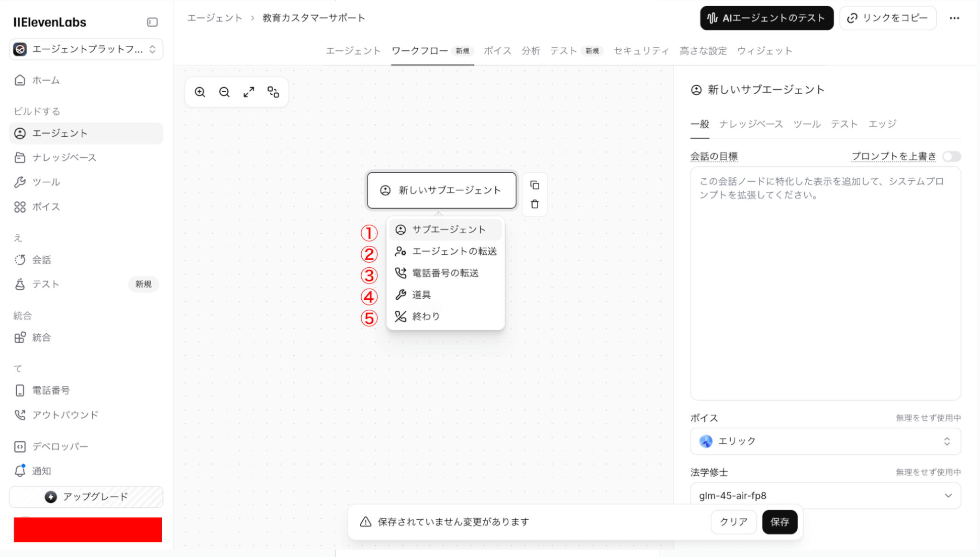
Task: Select 電話番号の転送 from node menu
Action: [445, 273]
